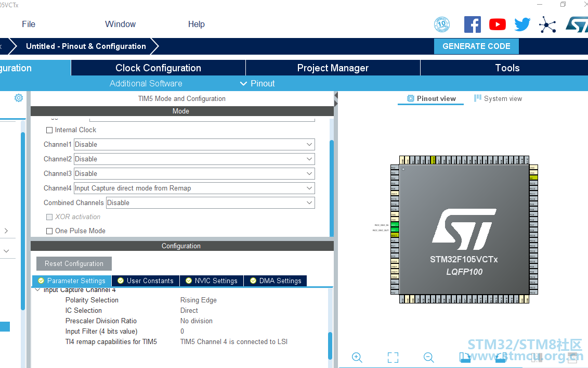Open the Help menu

(x=196, y=24)
